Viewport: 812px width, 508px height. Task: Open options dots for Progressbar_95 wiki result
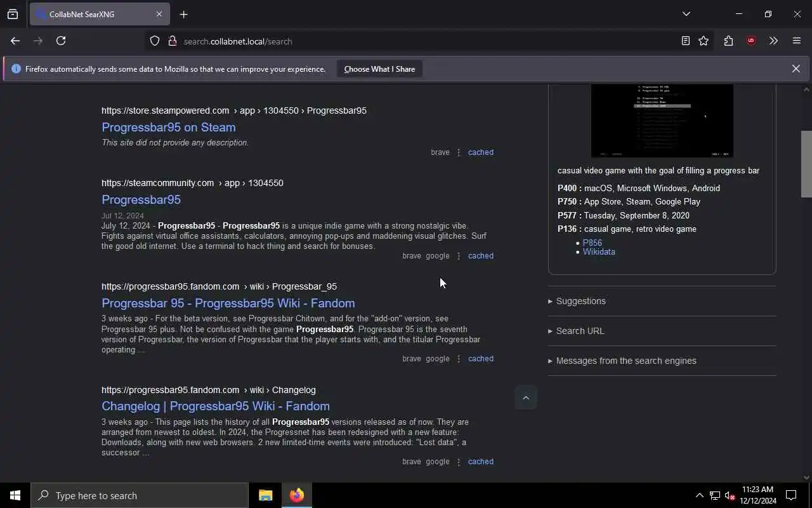459,359
